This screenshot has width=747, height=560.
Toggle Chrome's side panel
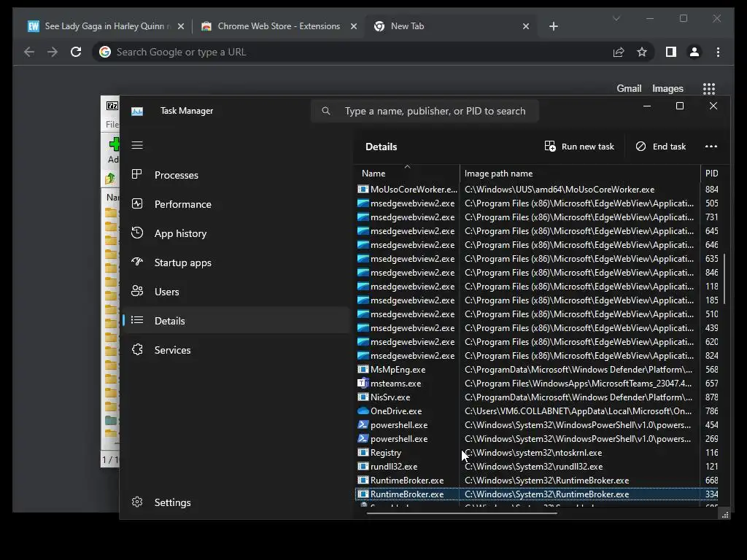(671, 52)
